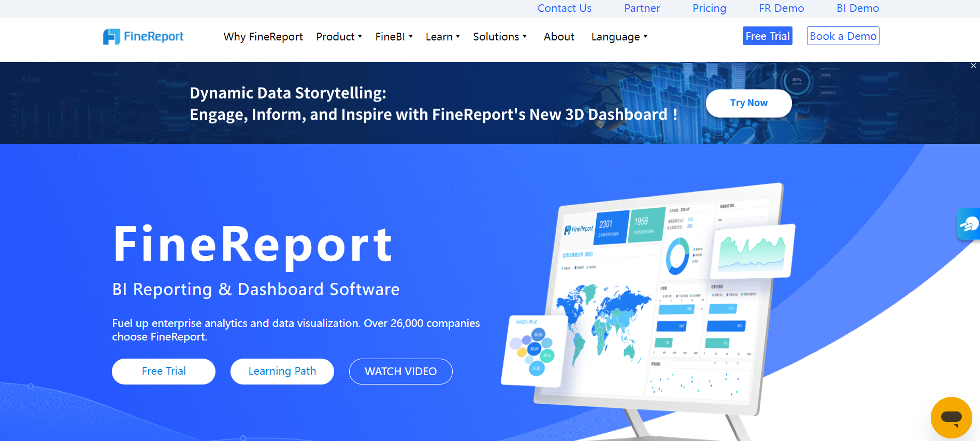The image size is (980, 441).
Task: Expand the Product dropdown menu
Action: (339, 37)
